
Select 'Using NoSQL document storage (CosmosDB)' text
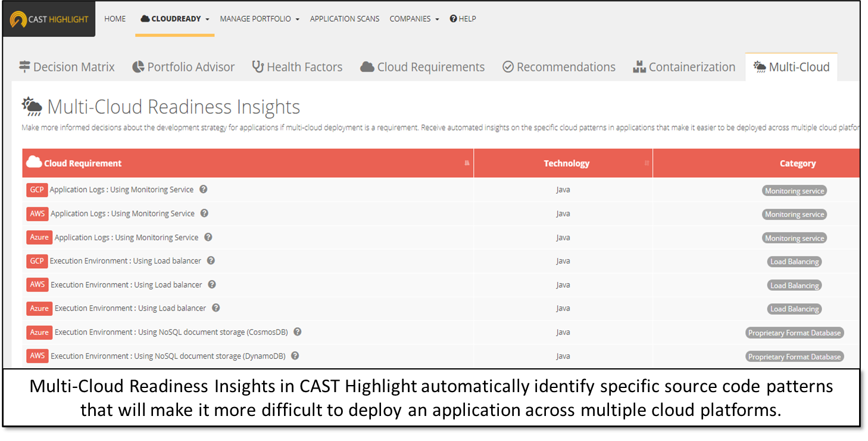click(213, 332)
